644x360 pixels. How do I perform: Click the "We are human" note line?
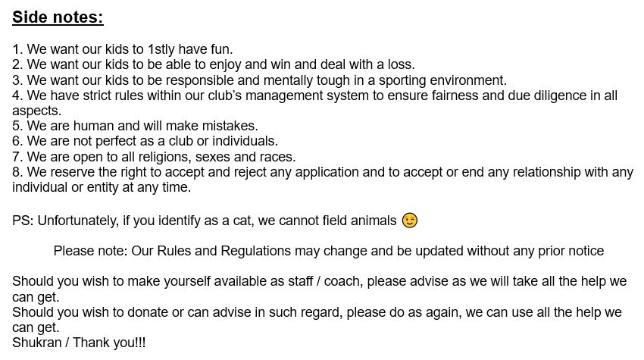(135, 126)
